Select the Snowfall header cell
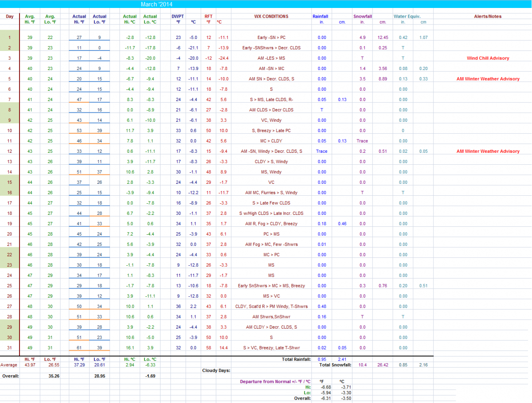Viewport: 532px width, 403px height. pos(363,16)
